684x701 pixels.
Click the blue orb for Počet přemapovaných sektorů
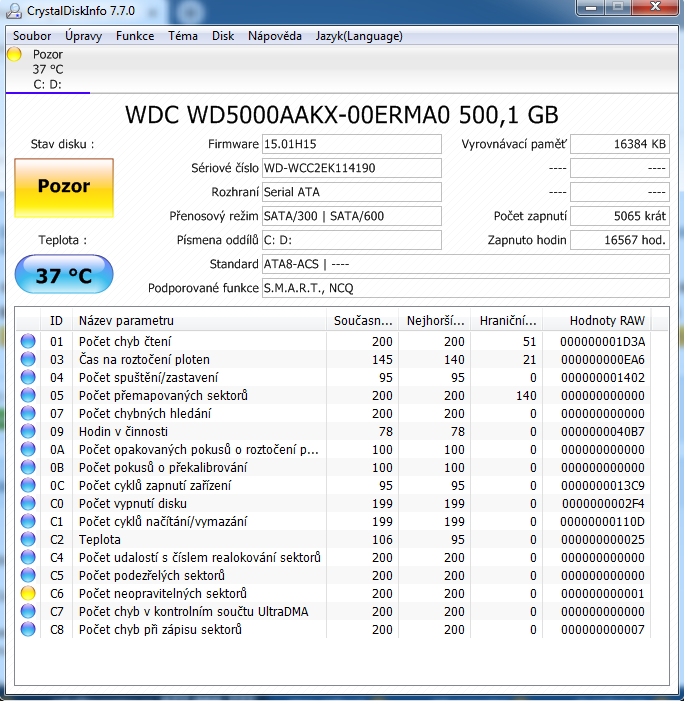coord(28,395)
